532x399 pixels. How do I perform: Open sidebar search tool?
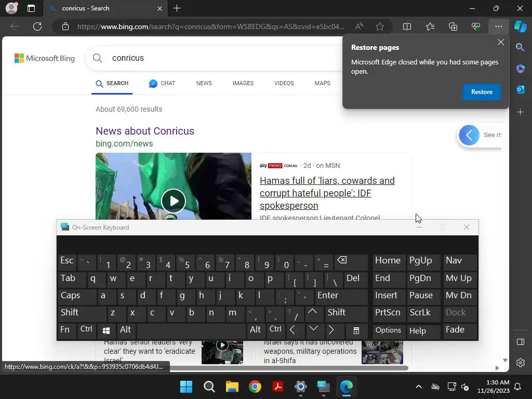click(520, 47)
